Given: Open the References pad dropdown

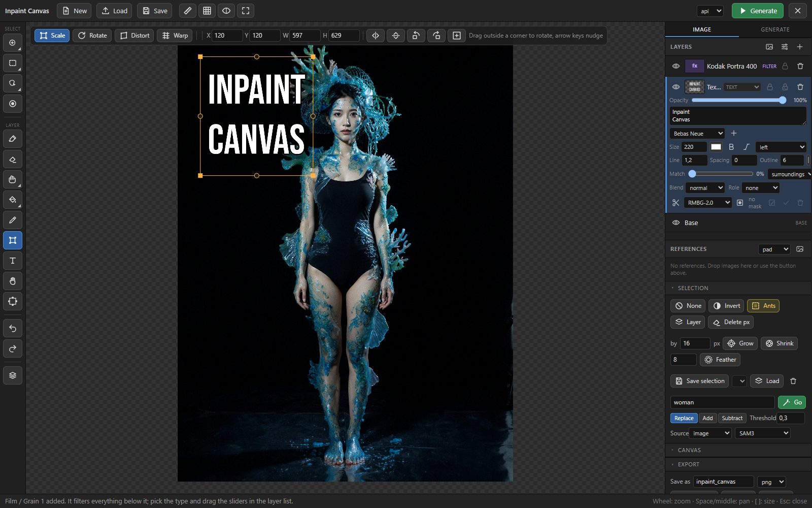Looking at the screenshot, I should (774, 249).
